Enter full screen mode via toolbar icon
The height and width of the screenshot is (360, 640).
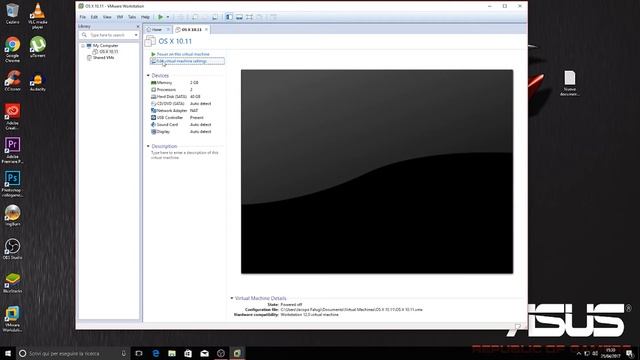pyautogui.click(x=249, y=17)
